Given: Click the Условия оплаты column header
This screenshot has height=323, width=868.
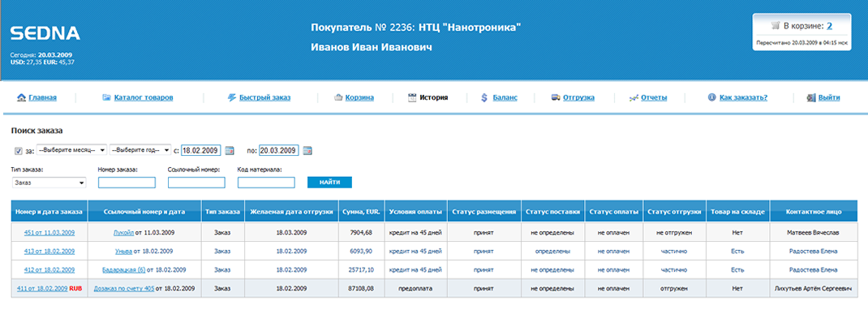Looking at the screenshot, I should [415, 212].
